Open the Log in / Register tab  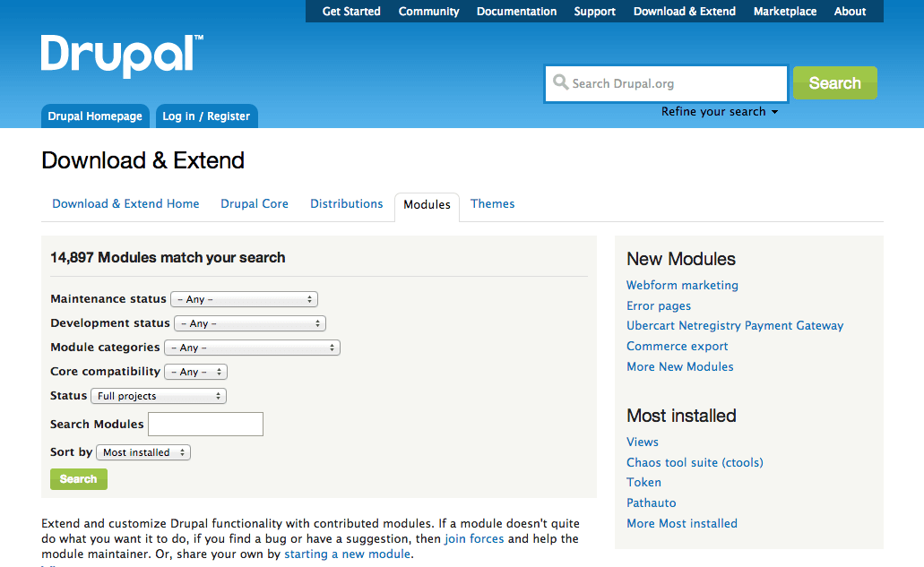click(x=206, y=116)
